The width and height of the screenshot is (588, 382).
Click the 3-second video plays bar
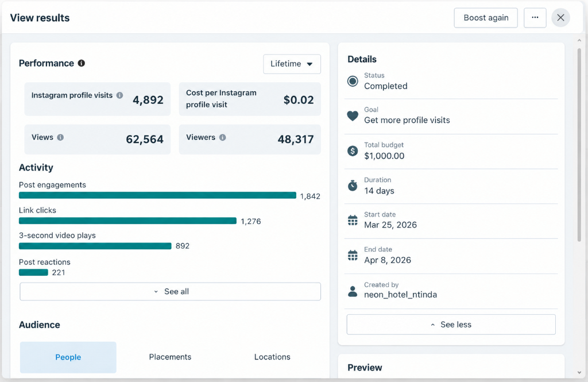click(x=95, y=246)
